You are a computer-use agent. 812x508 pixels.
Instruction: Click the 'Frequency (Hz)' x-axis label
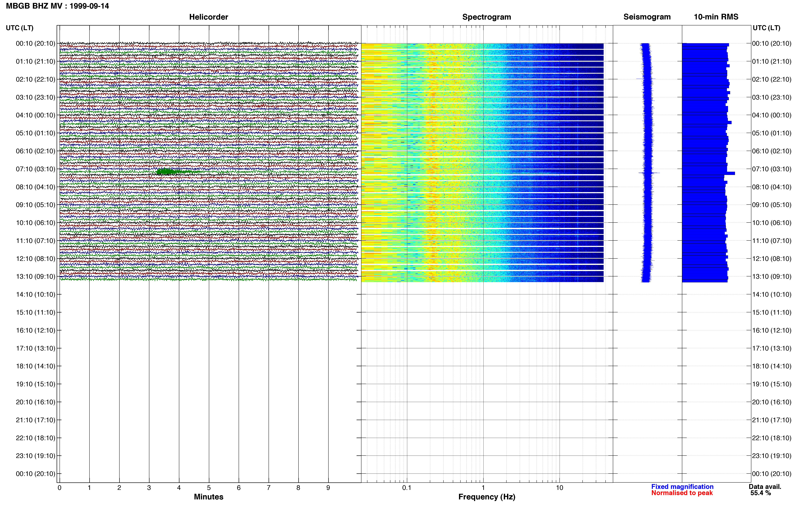(x=487, y=497)
